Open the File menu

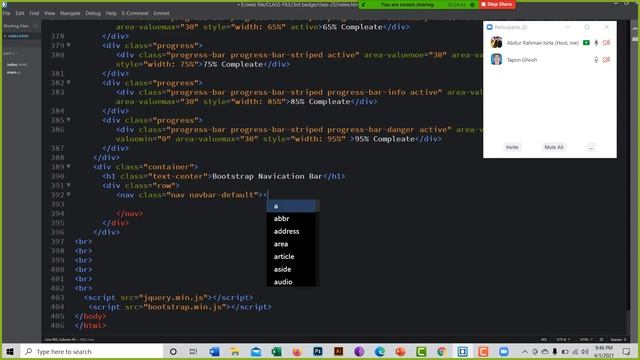(x=7, y=13)
